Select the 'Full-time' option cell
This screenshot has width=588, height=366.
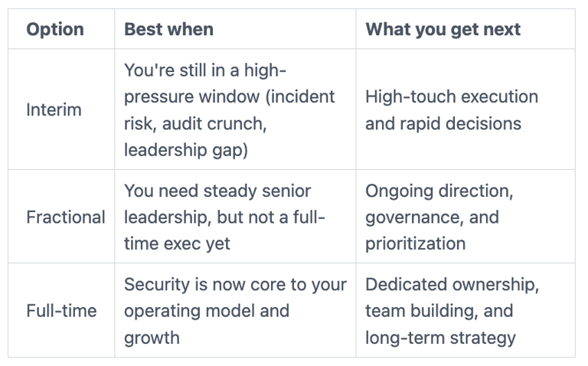(61, 311)
